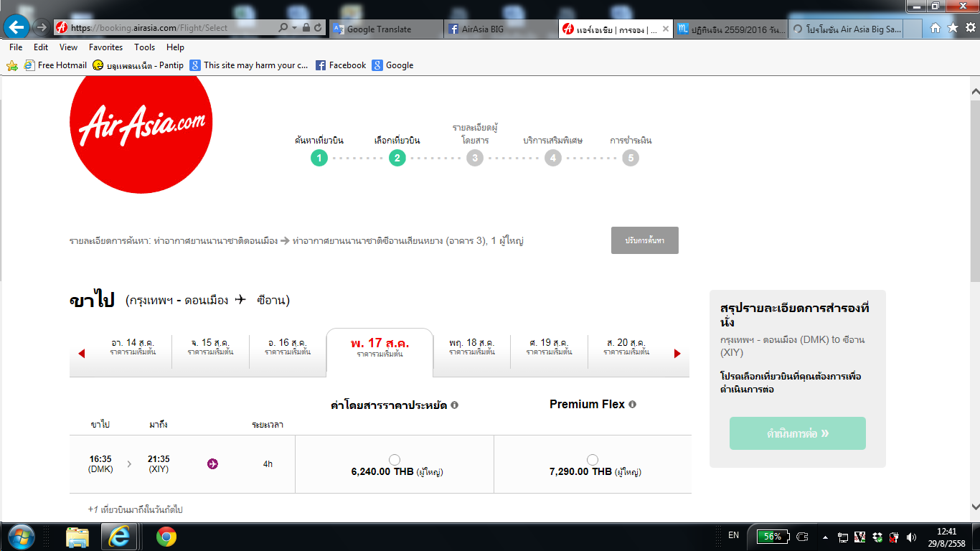
Task: Click the purple flight info icon
Action: click(x=212, y=464)
